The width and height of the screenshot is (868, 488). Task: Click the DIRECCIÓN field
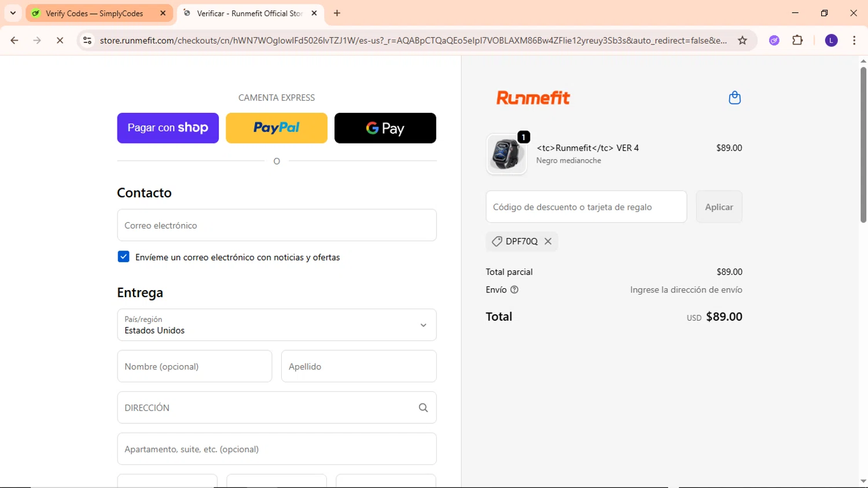277,408
